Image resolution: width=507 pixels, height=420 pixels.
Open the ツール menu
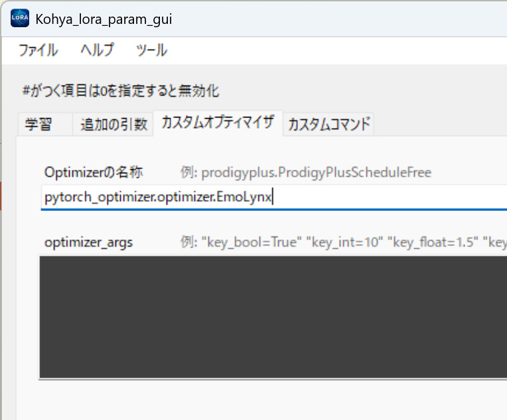tap(151, 50)
